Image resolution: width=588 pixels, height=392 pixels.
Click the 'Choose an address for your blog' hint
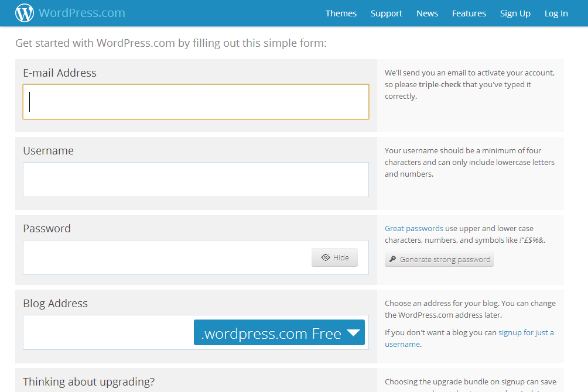[x=470, y=309]
